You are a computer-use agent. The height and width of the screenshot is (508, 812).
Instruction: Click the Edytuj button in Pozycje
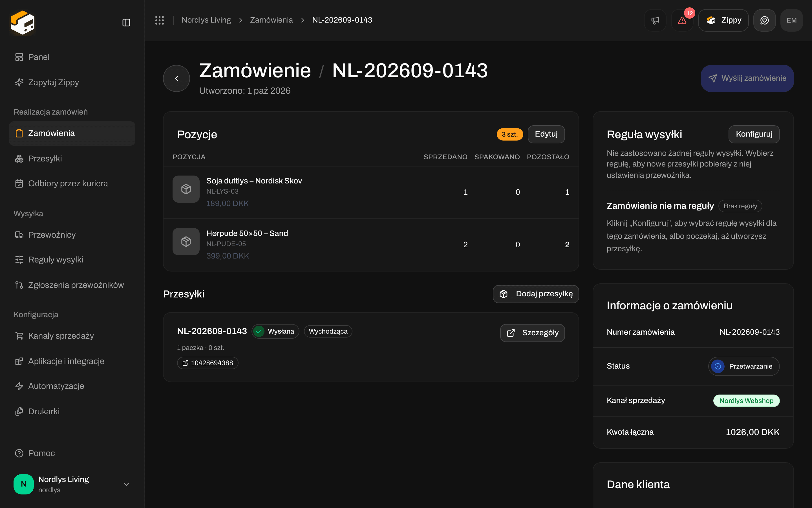[546, 134]
